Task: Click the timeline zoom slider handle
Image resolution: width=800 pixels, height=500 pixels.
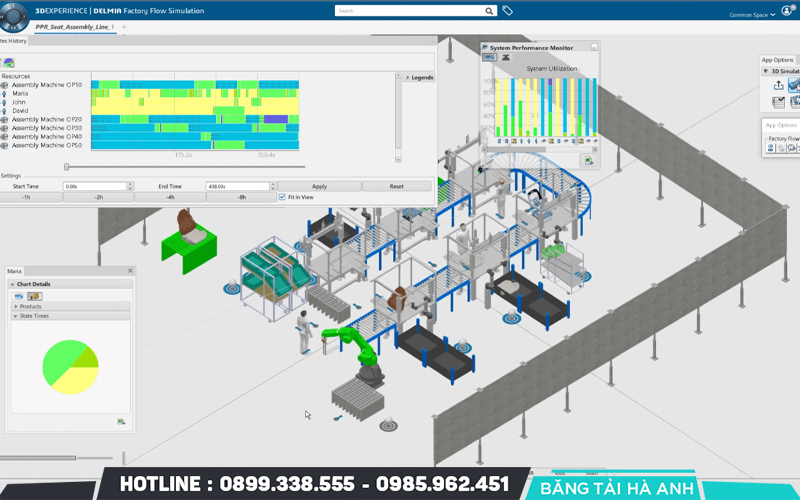Action: 67,167
